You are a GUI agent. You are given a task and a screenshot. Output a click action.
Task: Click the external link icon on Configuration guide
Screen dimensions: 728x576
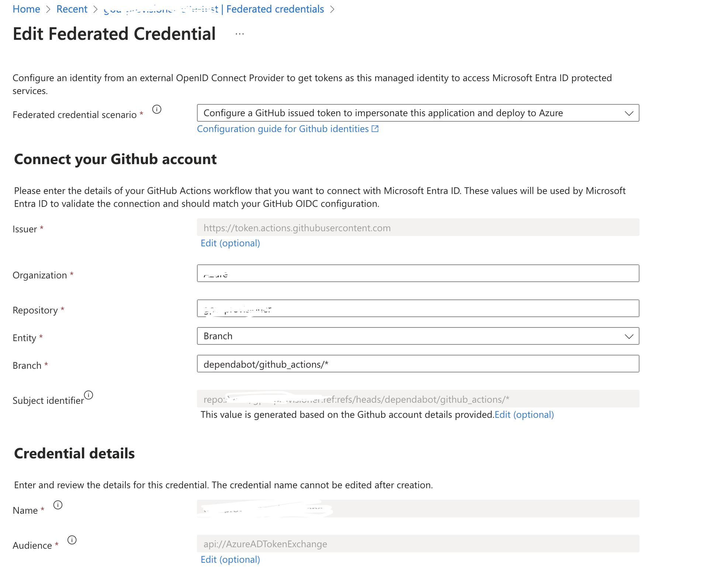[x=375, y=128]
